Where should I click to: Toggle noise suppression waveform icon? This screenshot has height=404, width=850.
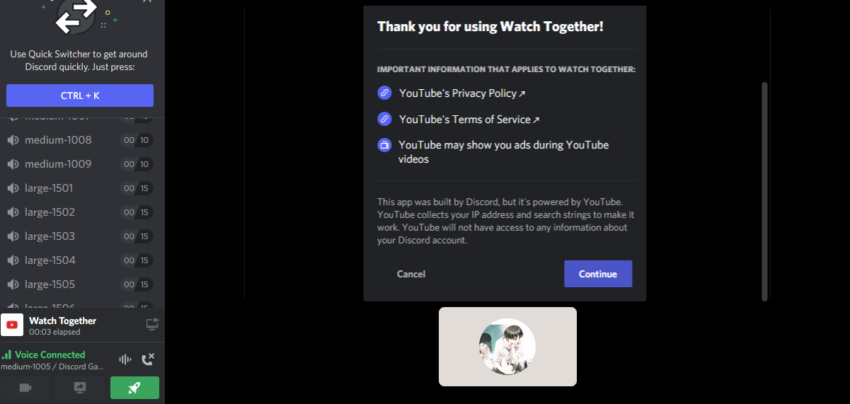point(125,359)
